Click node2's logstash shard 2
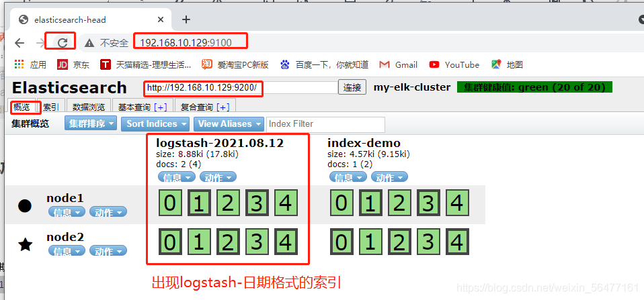Screen dimensions: 644x300 (228, 242)
